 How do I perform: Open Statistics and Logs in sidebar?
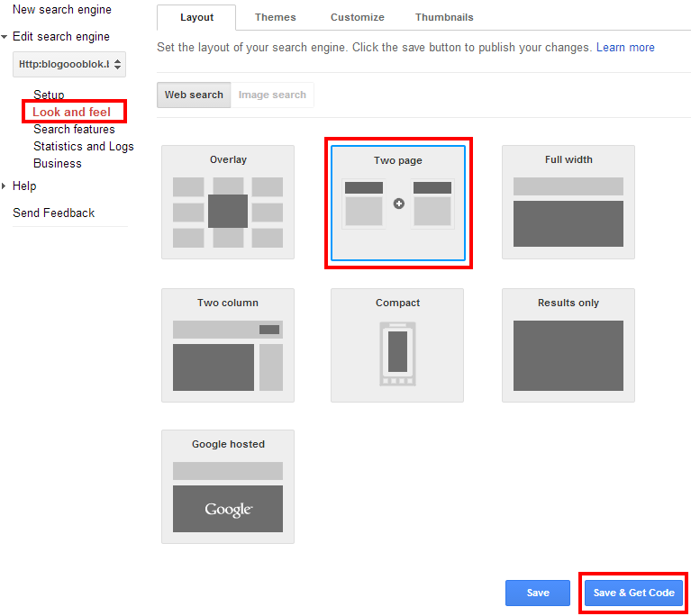[x=84, y=146]
